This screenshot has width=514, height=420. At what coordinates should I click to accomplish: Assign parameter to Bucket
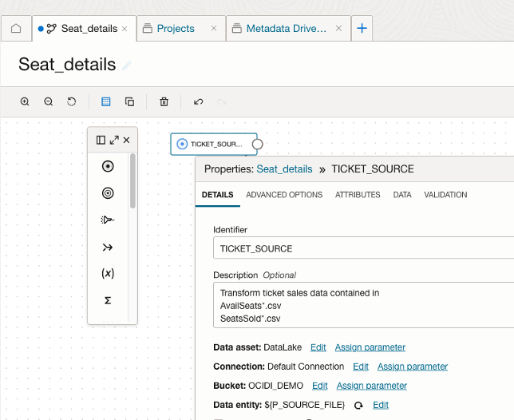tap(372, 386)
